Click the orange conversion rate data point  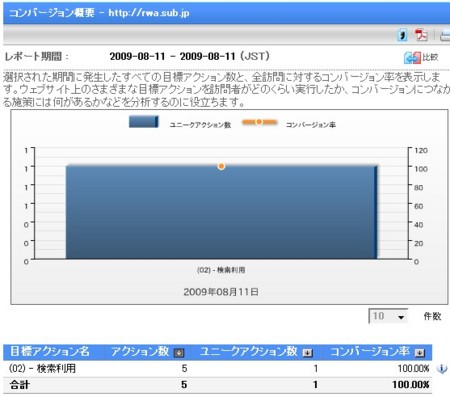click(x=221, y=166)
